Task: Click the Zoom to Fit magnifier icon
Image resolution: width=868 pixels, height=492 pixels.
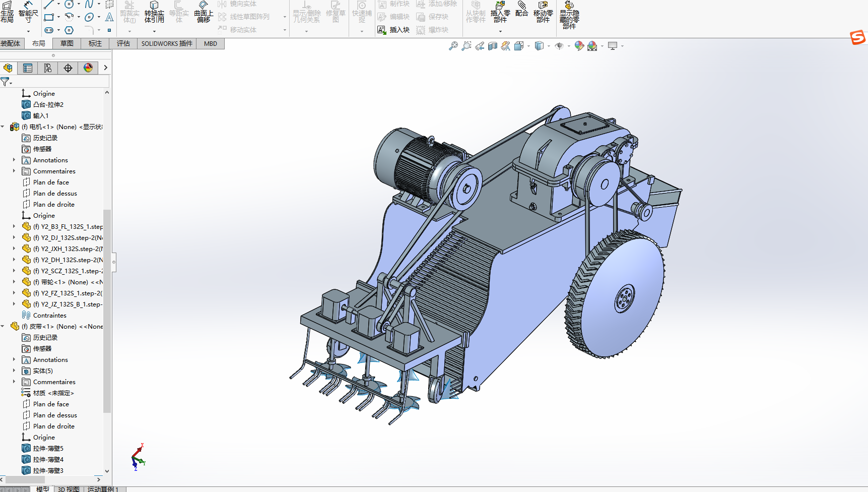Action: click(x=453, y=46)
